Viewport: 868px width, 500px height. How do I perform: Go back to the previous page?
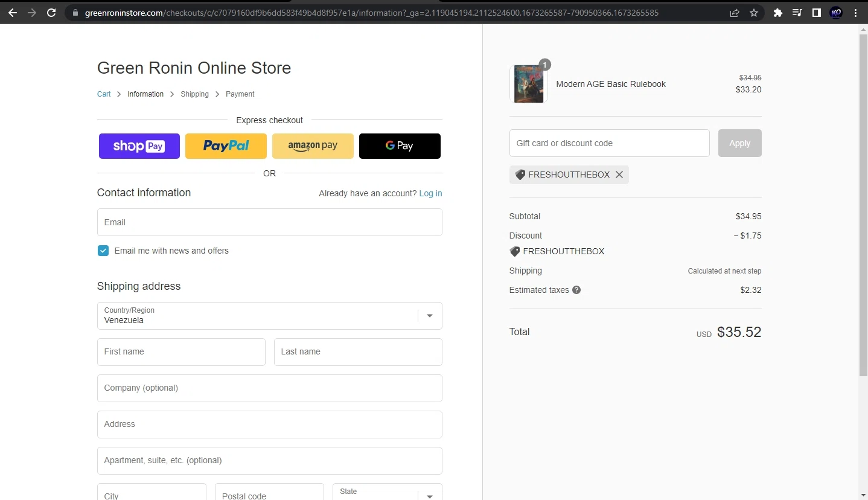(x=13, y=13)
